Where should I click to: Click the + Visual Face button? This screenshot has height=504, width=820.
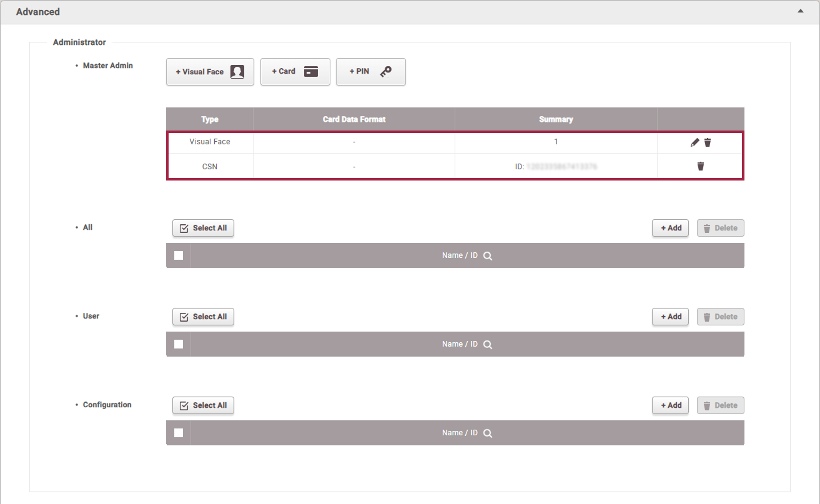click(x=210, y=72)
